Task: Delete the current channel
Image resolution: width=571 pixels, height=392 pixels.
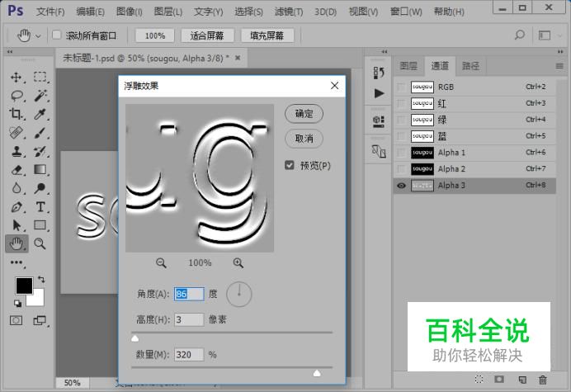Action: click(543, 380)
